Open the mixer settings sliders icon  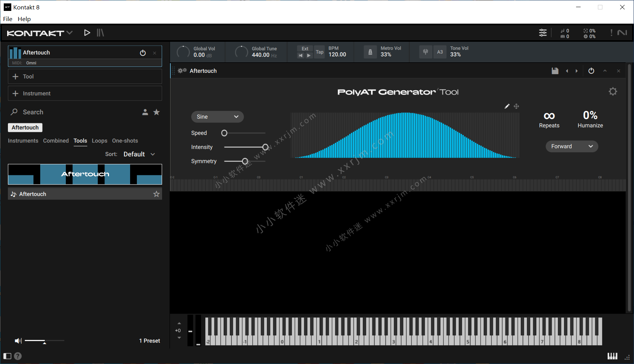[543, 33]
